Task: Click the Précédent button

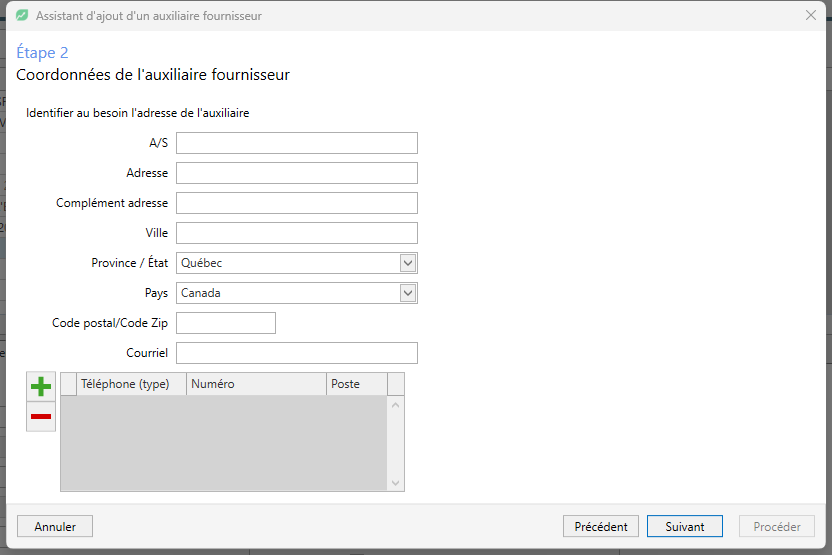Action: point(601,526)
